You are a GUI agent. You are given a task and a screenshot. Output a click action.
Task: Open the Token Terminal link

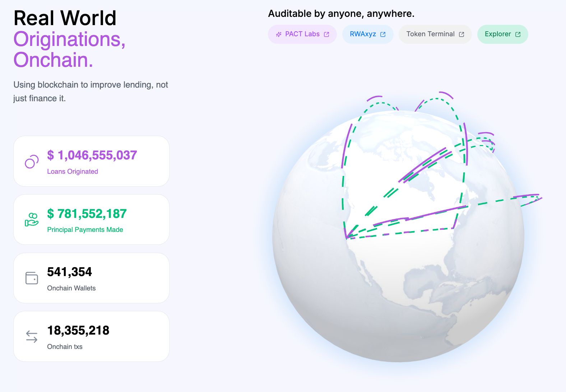click(430, 34)
